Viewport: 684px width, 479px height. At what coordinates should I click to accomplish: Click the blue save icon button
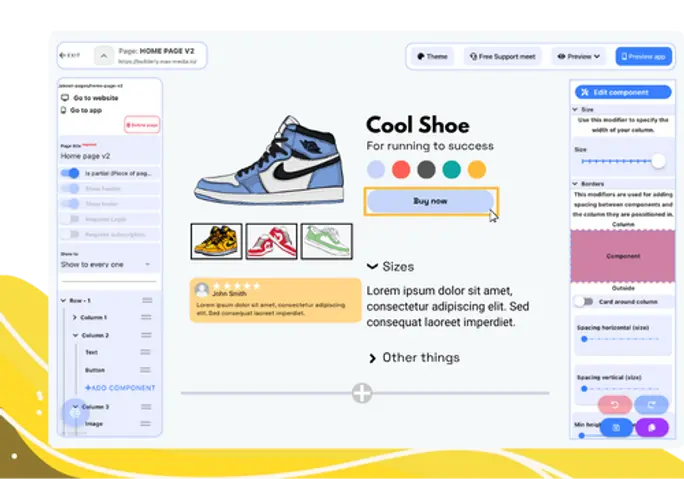tap(616, 427)
